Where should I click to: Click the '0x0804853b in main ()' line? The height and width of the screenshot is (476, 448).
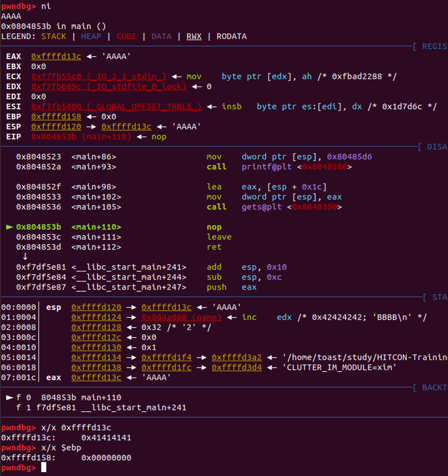53,26
